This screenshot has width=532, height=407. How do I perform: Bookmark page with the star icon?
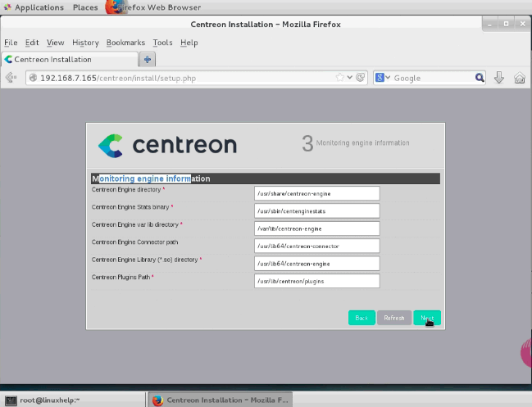[x=339, y=78]
